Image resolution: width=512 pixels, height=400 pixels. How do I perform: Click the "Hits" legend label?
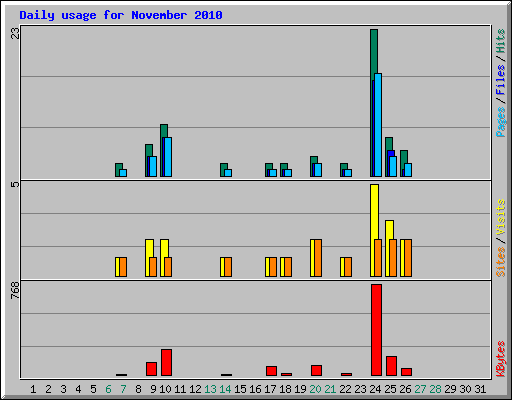[500, 41]
